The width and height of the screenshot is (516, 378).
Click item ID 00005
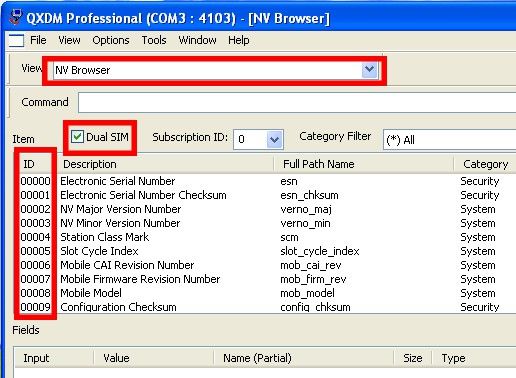pos(35,251)
